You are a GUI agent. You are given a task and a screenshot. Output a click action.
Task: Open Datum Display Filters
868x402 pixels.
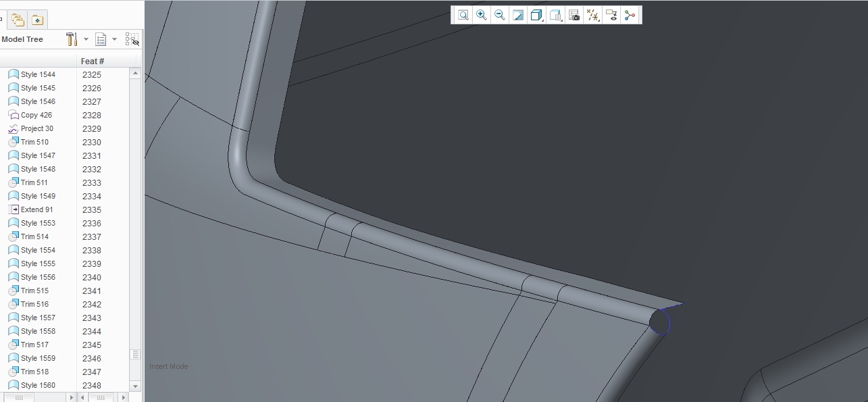pyautogui.click(x=593, y=15)
